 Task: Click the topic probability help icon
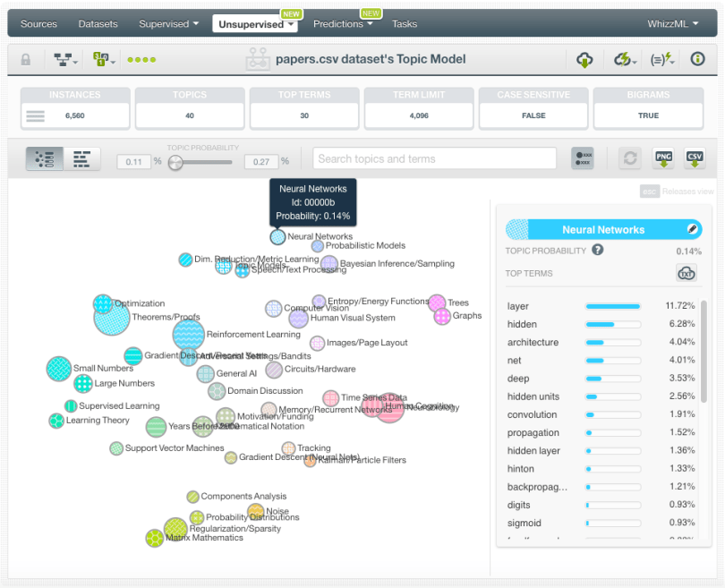(597, 251)
